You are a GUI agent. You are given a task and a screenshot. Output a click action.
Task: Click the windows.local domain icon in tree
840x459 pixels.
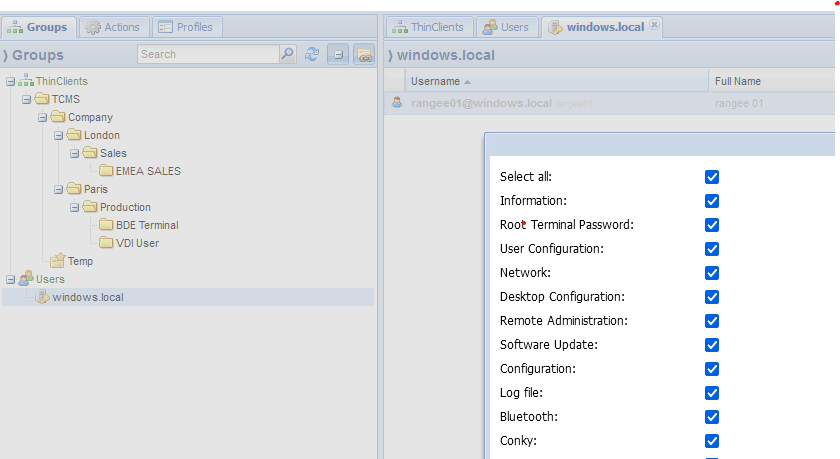click(42, 297)
